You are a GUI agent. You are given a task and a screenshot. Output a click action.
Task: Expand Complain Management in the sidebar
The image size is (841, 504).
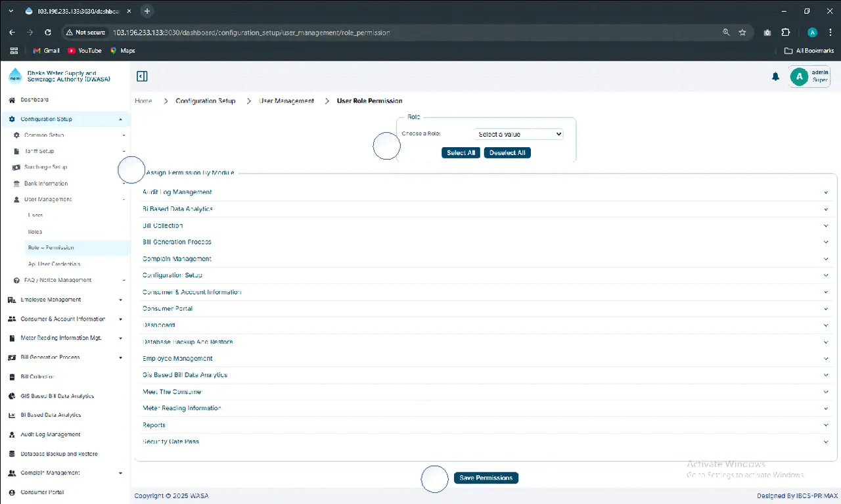65,473
